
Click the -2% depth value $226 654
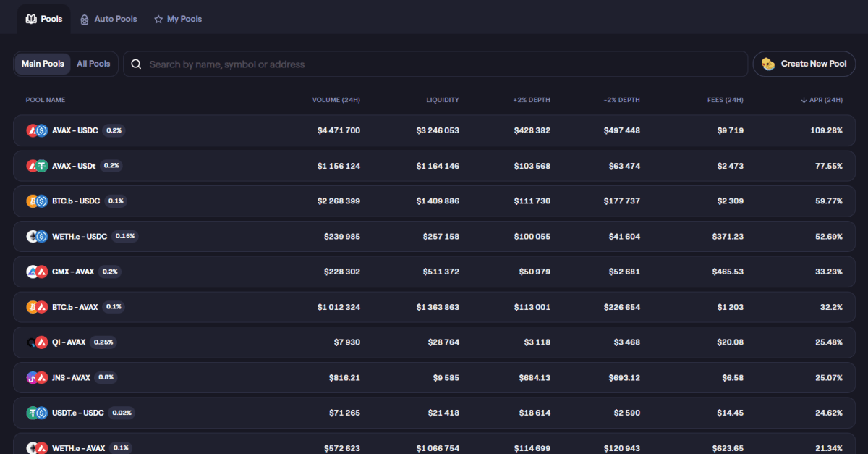622,307
